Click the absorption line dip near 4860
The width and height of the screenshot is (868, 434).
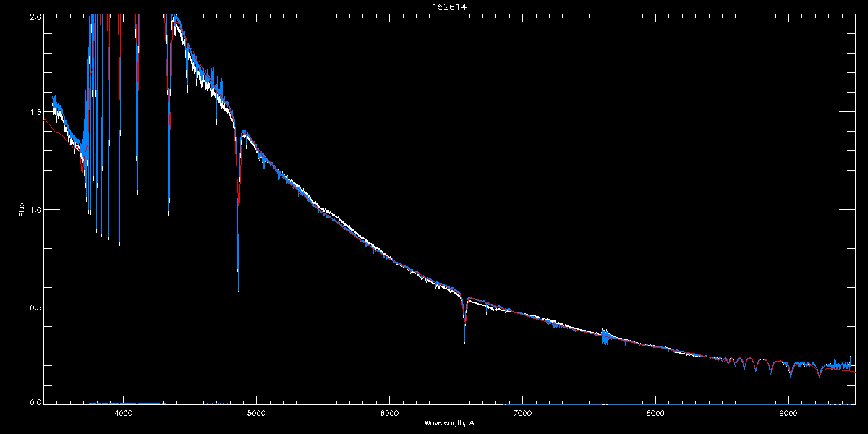pos(238,210)
